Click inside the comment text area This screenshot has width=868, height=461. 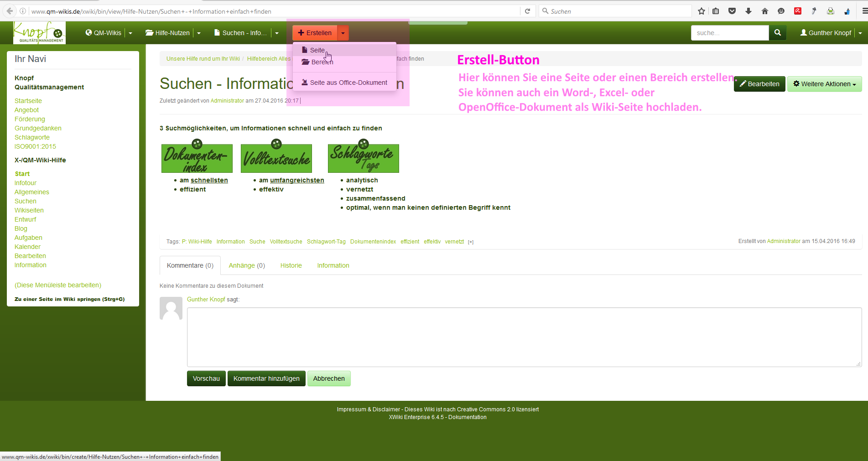coord(524,337)
